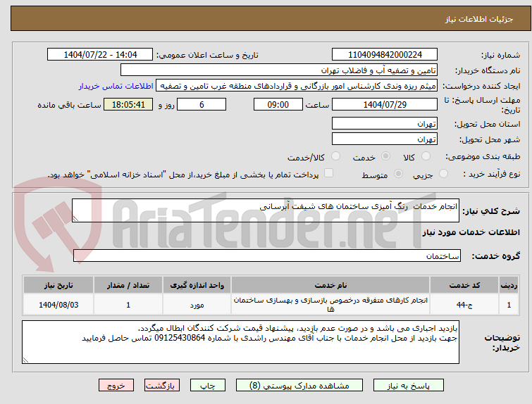This screenshot has height=404, width=532.
Task: Click the تعداد / مقدار column header
Action: (128, 285)
